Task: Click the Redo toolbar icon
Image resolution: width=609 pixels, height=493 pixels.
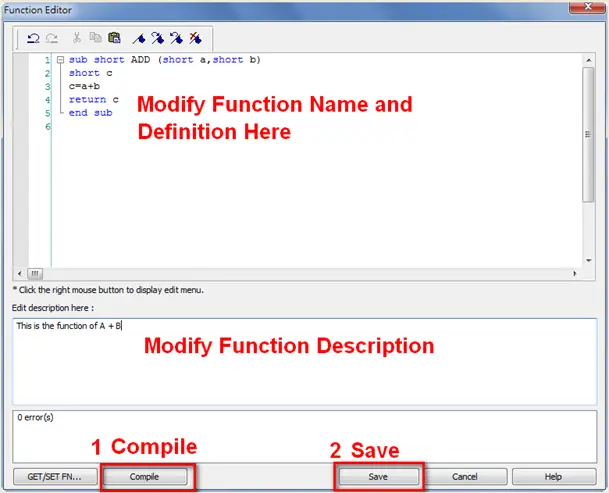Action: [52, 38]
